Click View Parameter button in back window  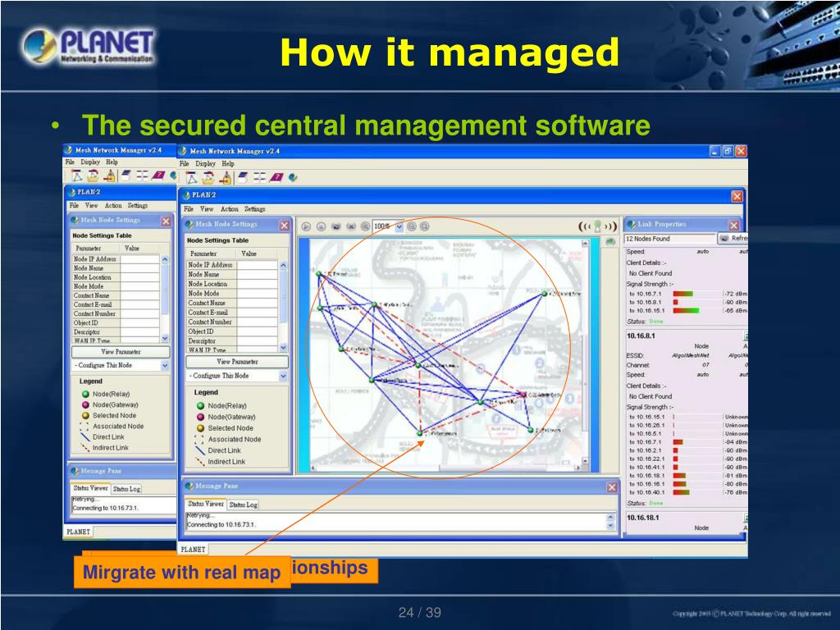(121, 352)
